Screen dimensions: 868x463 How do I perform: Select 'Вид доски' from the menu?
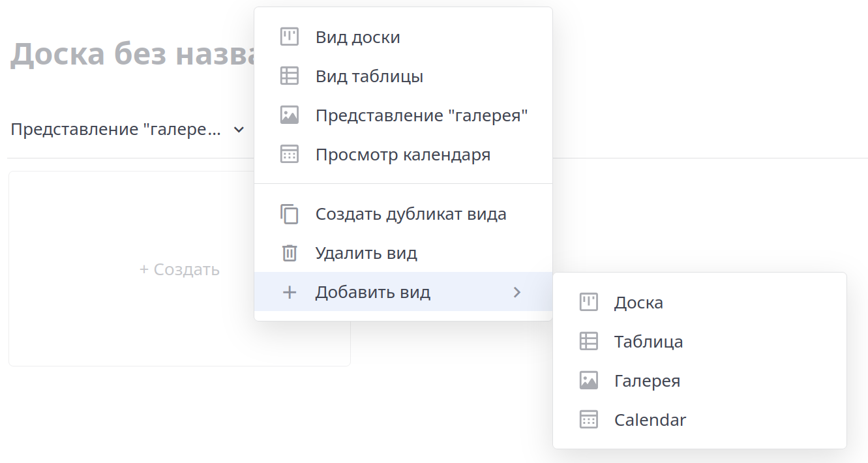pyautogui.click(x=359, y=37)
